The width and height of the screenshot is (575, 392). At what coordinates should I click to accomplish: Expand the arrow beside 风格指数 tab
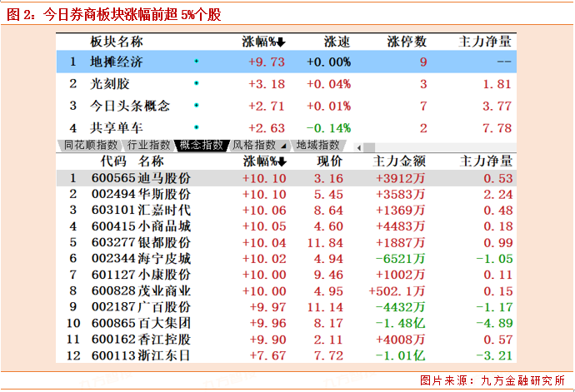click(x=283, y=146)
